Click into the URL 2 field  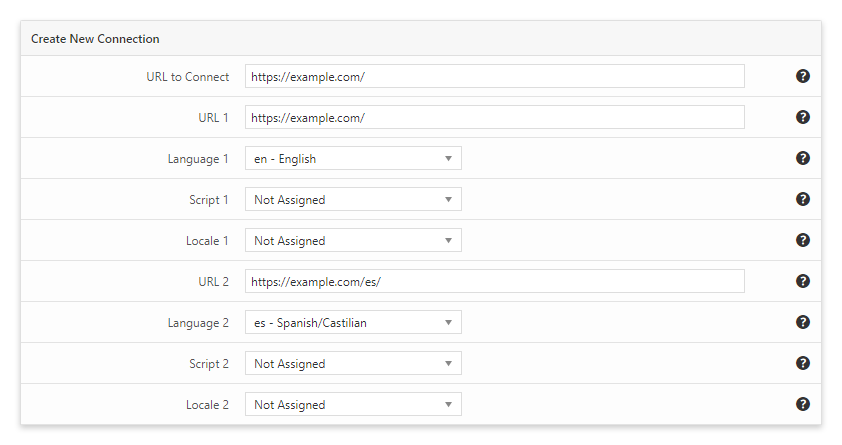tap(495, 281)
